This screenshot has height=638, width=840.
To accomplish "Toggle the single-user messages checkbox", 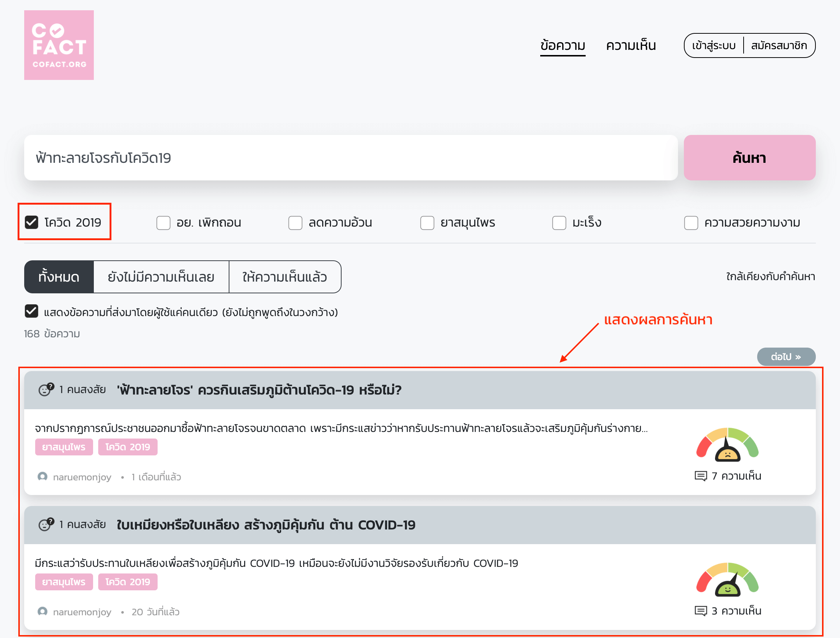I will coord(32,311).
